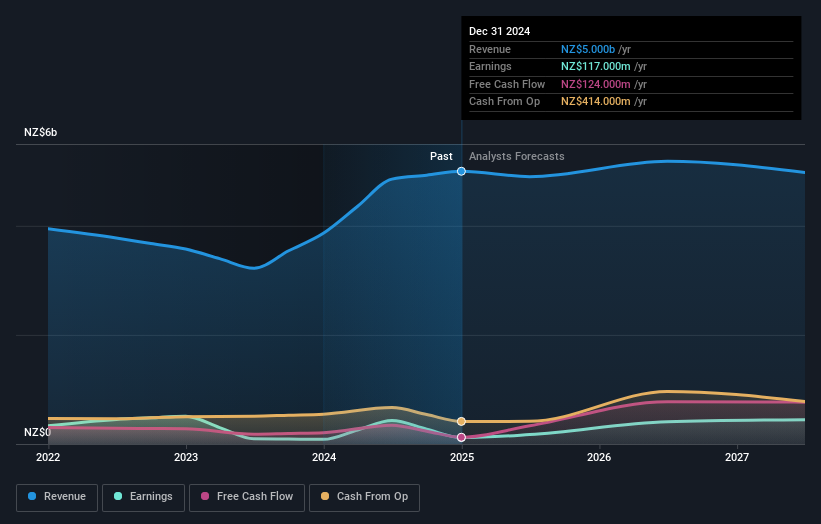This screenshot has width=821, height=524.
Task: Click the Free Cash Flow tooltip label
Action: pos(507,84)
